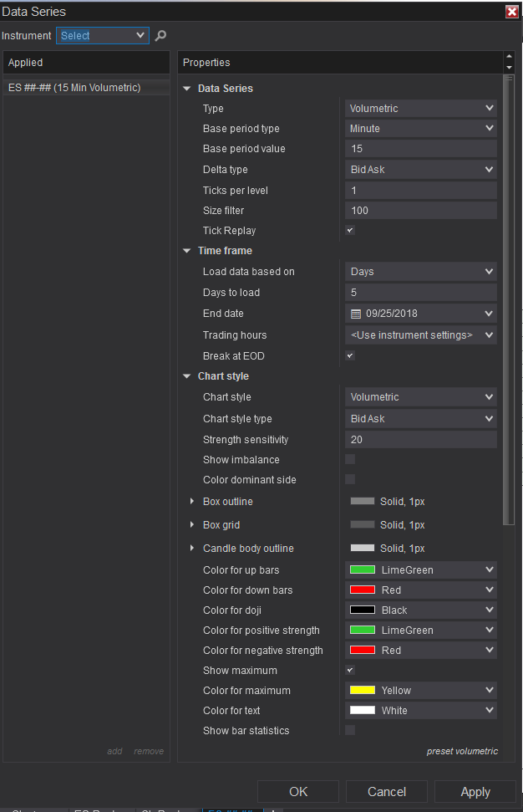Uncheck the Tick Replay checkbox

coord(350,231)
